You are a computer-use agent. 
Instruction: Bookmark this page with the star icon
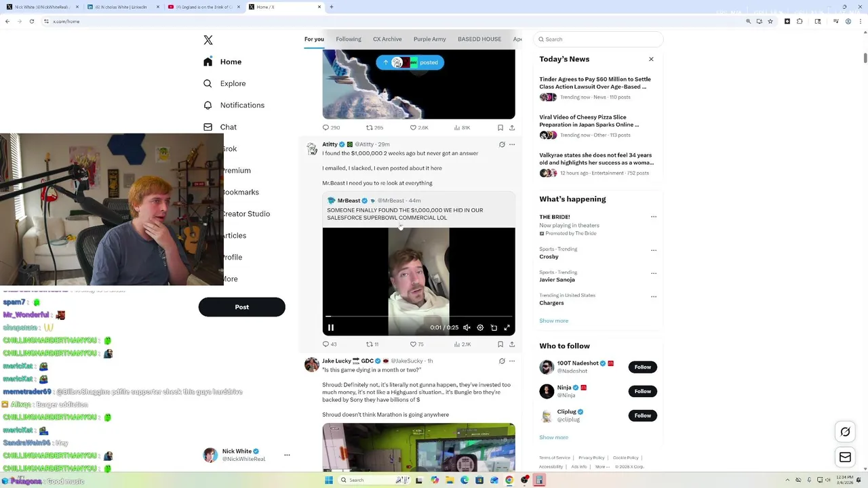click(x=770, y=21)
